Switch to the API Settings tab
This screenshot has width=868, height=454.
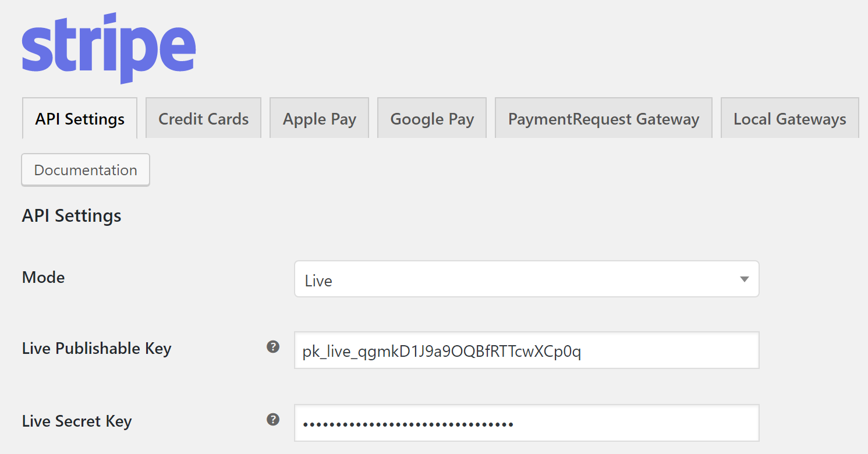click(80, 119)
